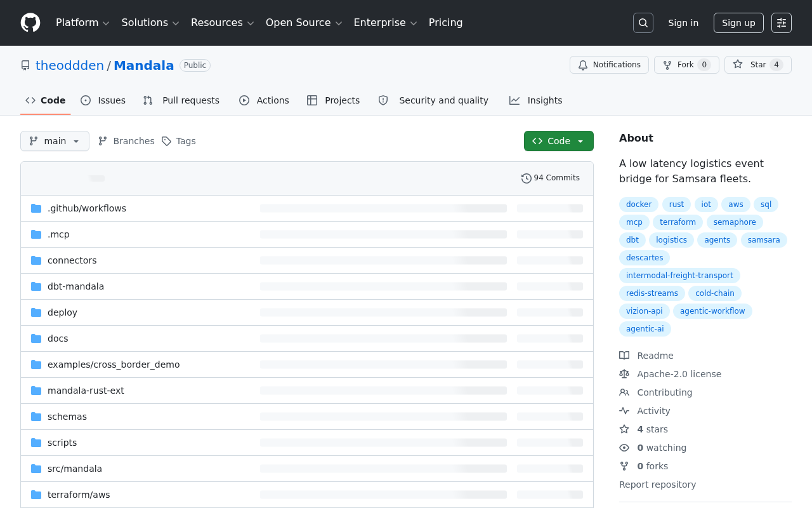
Task: Switch to the Projects tab
Action: (x=333, y=100)
